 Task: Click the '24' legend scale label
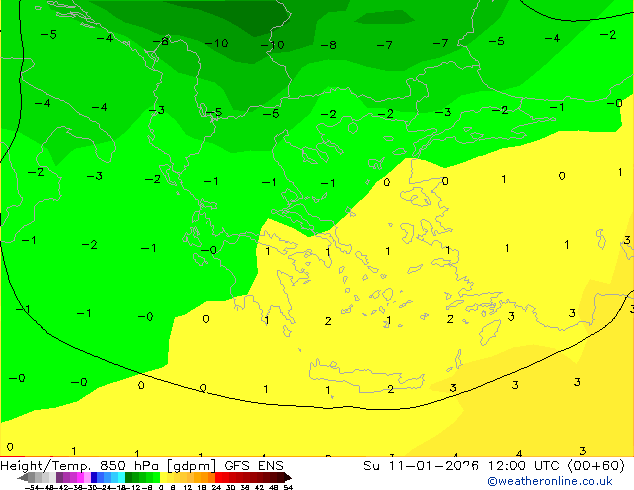coord(216,488)
